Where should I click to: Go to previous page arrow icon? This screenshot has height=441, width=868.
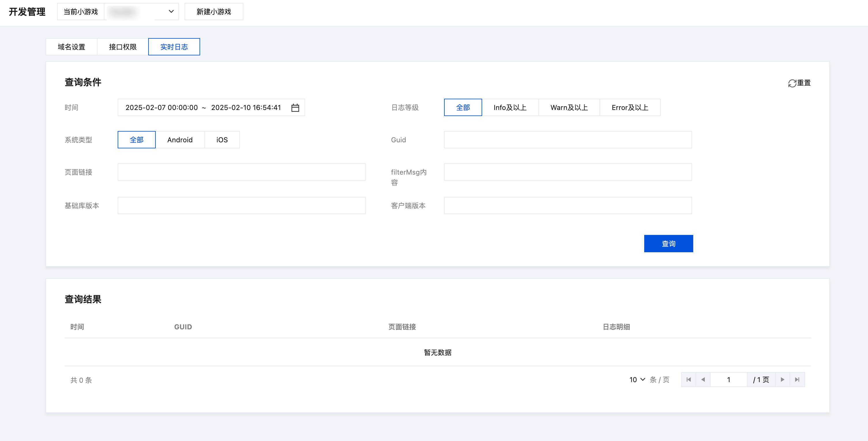(x=703, y=380)
